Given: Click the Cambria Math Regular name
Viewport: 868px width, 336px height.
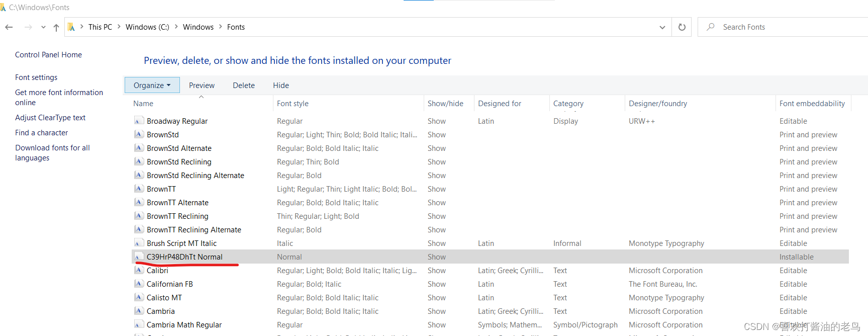Looking at the screenshot, I should 184,325.
